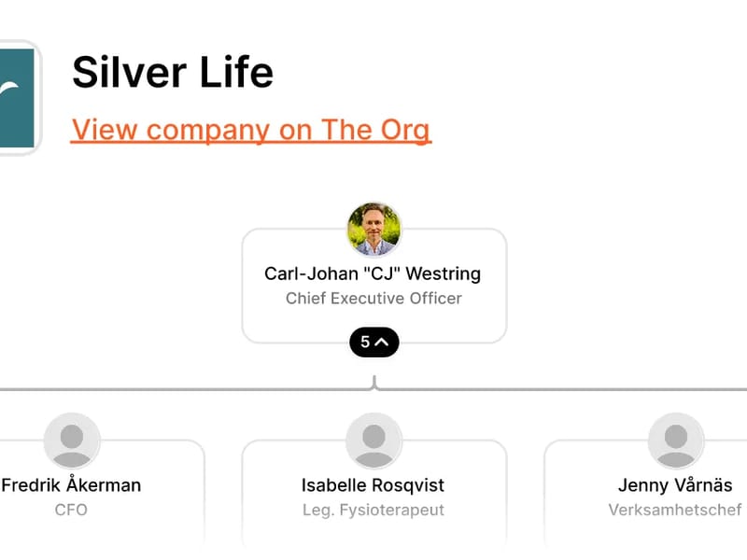The width and height of the screenshot is (747, 560).
Task: Click the Chief Executive Officer title text
Action: 373,299
